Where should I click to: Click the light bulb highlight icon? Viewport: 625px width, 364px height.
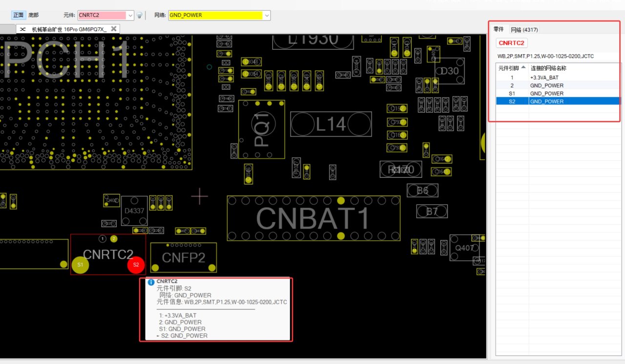coord(139,15)
